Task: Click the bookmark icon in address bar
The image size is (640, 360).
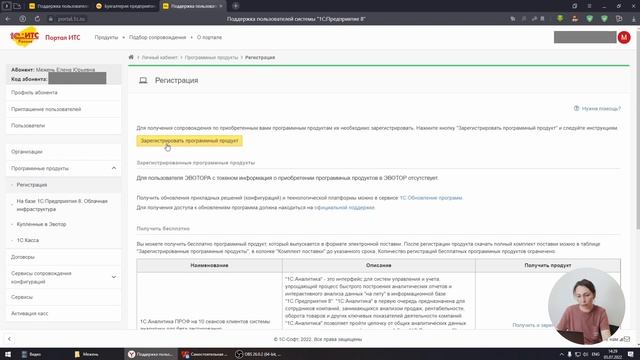Action: coord(542,19)
